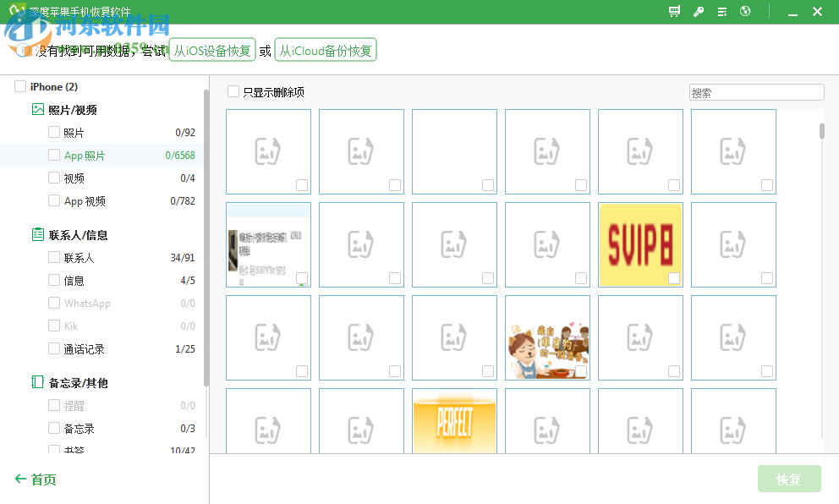
Task: Click the 恢复 recover button
Action: pyautogui.click(x=789, y=479)
